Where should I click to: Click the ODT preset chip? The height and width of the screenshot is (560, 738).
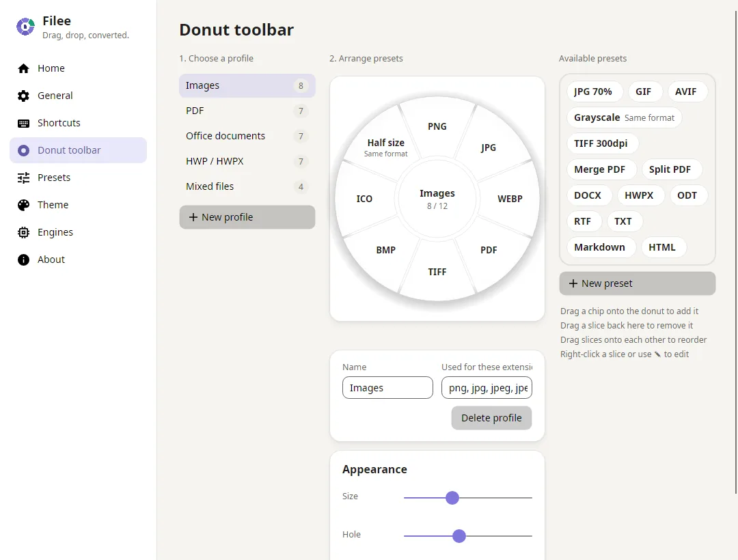click(x=687, y=195)
